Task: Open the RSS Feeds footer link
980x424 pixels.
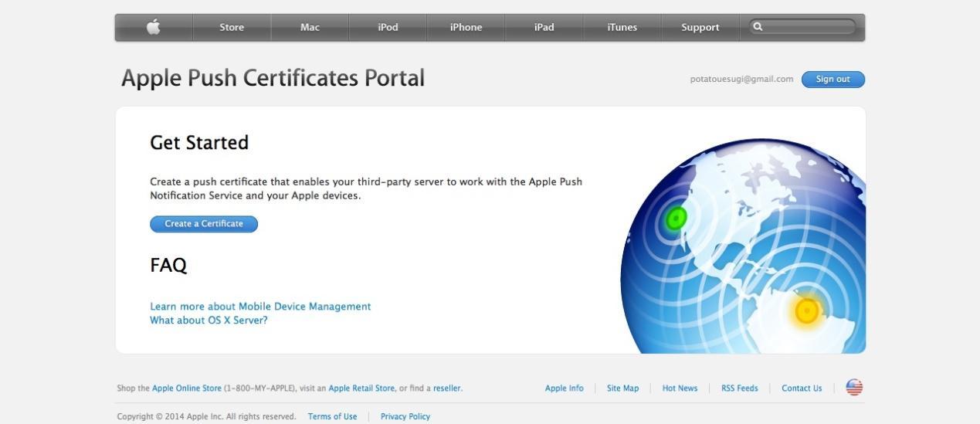Action: tap(739, 388)
